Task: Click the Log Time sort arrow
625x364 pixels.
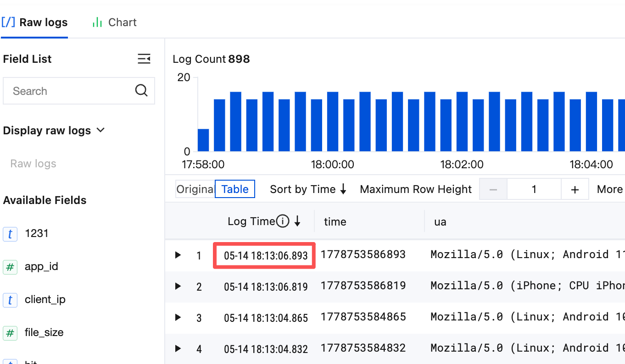Action: tap(297, 222)
